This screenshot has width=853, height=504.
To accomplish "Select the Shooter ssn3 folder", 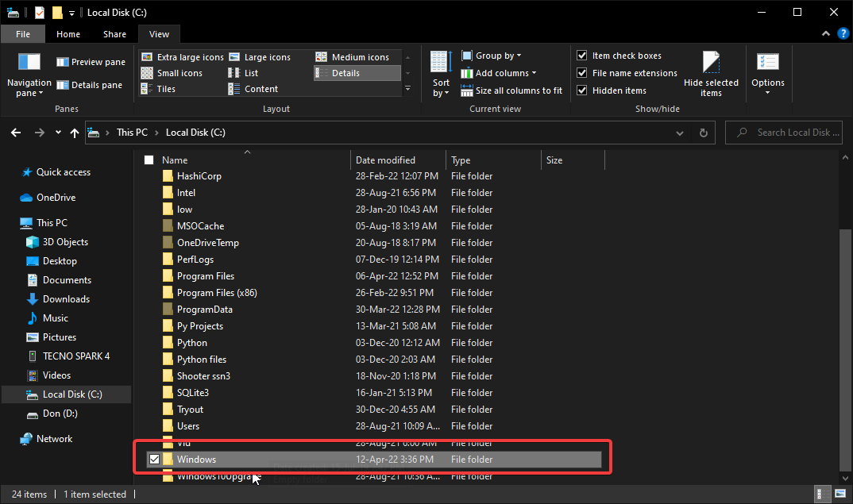I will coord(203,376).
